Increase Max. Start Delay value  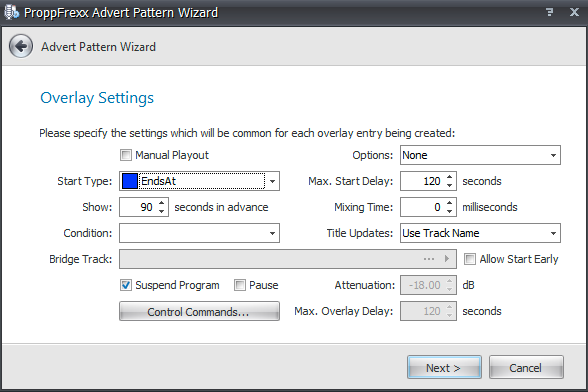pyautogui.click(x=449, y=177)
